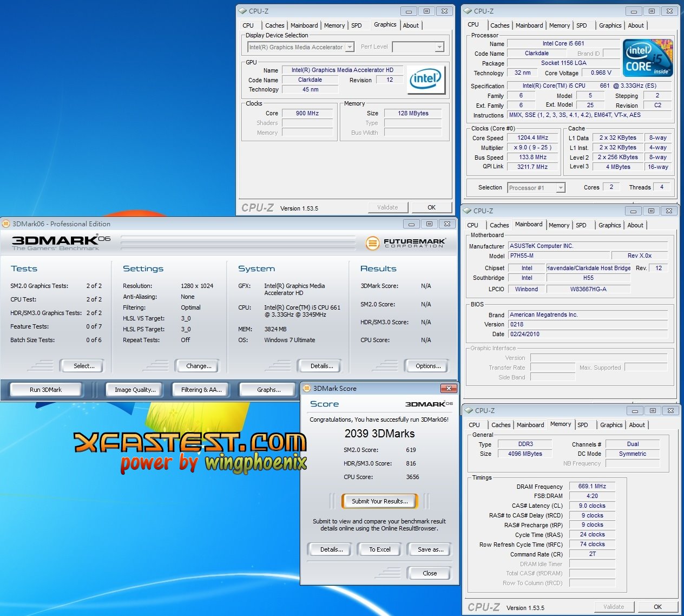Open the Graphs... button in 3DMark06
684x616 pixels.
coord(269,390)
